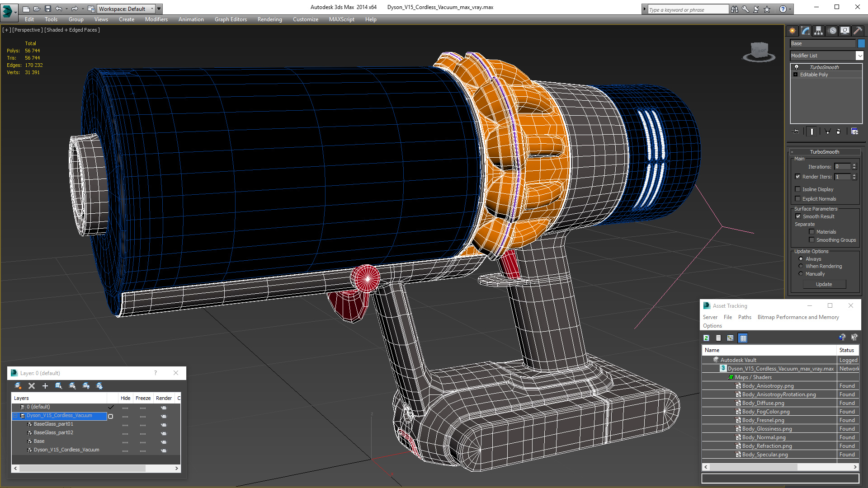Click Create New Layer icon in Layer dialog
The height and width of the screenshot is (488, 868).
18,386
